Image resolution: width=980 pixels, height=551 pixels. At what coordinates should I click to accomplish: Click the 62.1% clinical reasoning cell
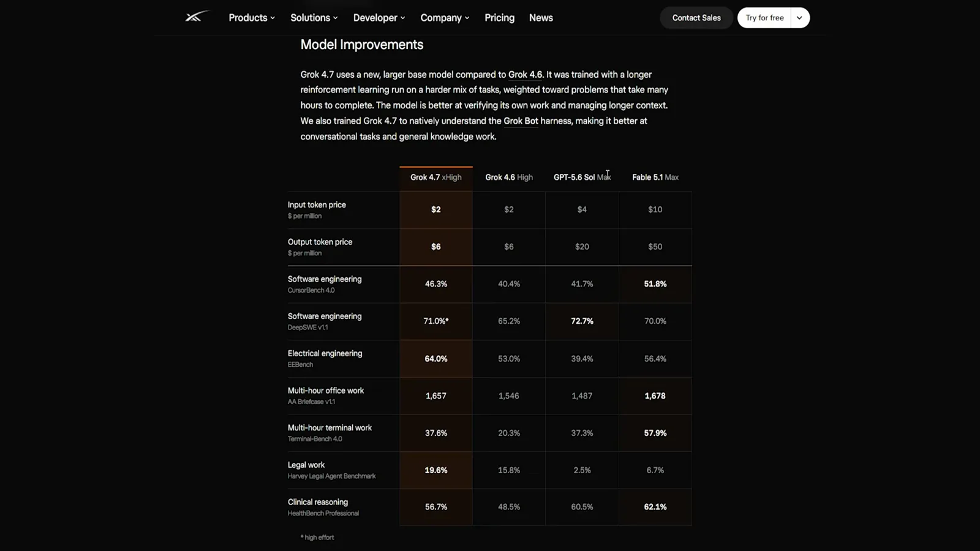tap(655, 507)
